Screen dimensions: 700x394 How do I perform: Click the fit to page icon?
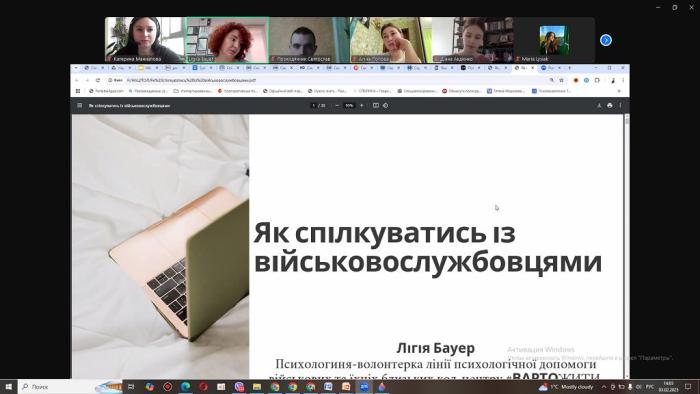[x=376, y=106]
